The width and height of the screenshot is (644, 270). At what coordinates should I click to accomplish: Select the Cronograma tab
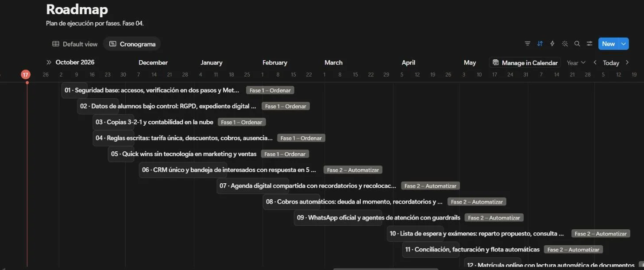(132, 44)
